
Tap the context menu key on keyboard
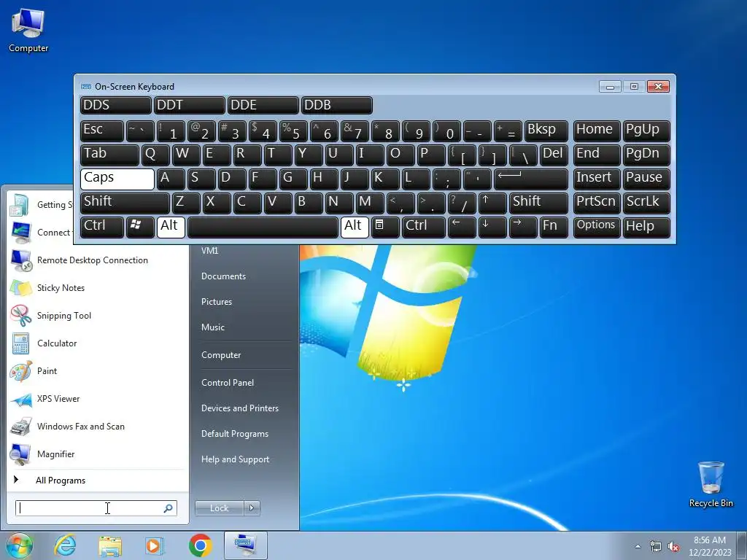(x=385, y=227)
